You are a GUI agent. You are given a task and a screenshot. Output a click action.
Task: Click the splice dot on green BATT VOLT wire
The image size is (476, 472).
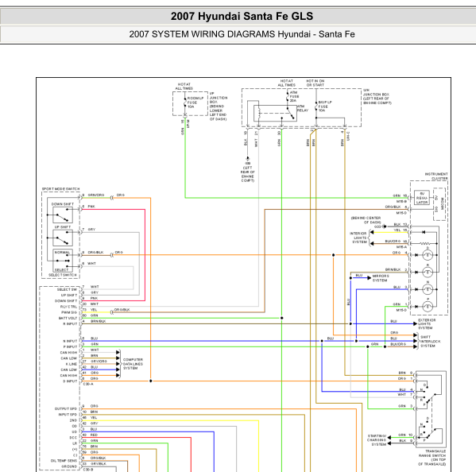(282, 318)
